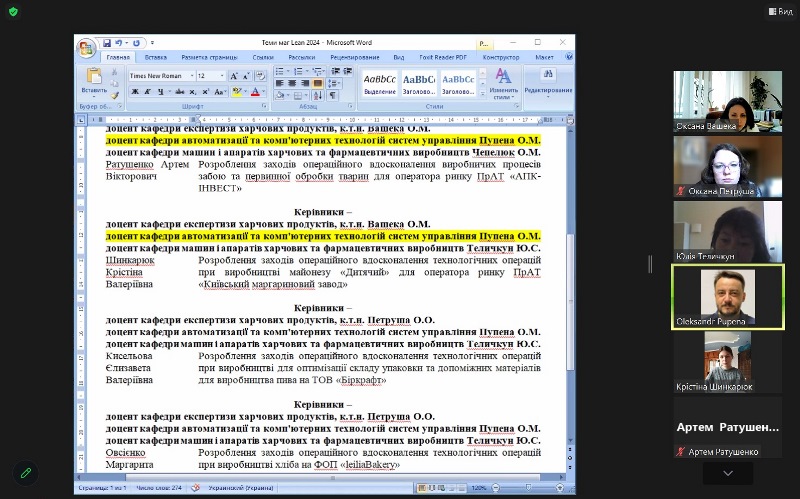Expand more participants arrow below video tiles
The image size is (800, 499).
727,474
